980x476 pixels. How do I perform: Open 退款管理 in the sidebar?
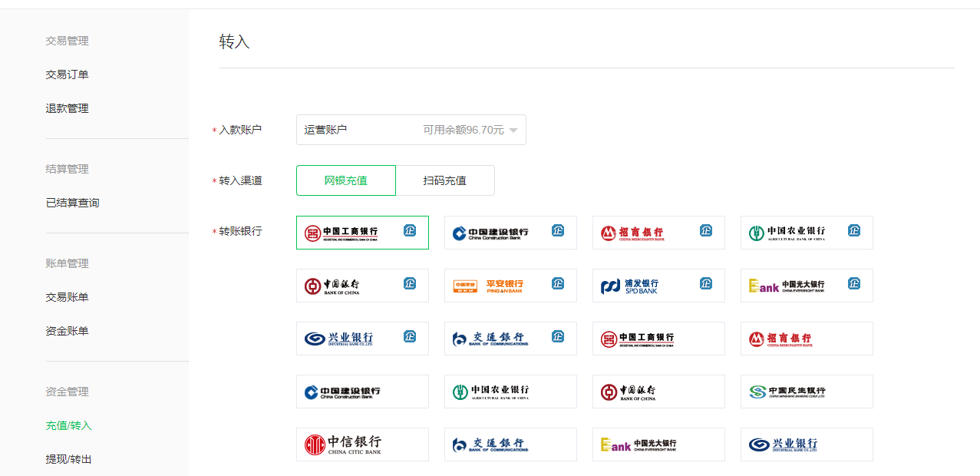pos(68,108)
